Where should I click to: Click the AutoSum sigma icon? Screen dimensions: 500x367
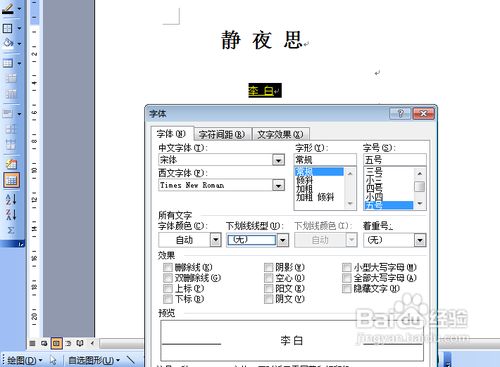tap(11, 230)
